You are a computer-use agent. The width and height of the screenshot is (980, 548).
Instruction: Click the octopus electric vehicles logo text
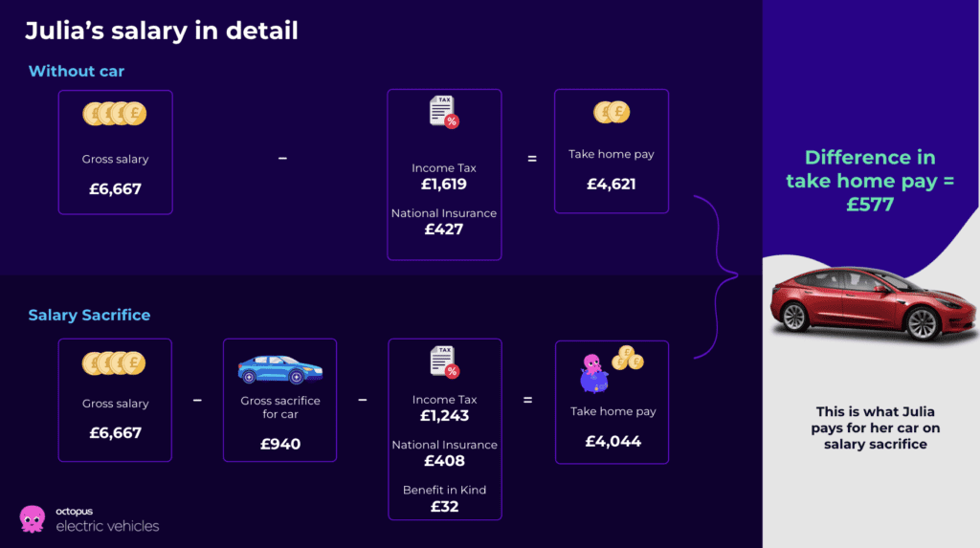pos(107,520)
